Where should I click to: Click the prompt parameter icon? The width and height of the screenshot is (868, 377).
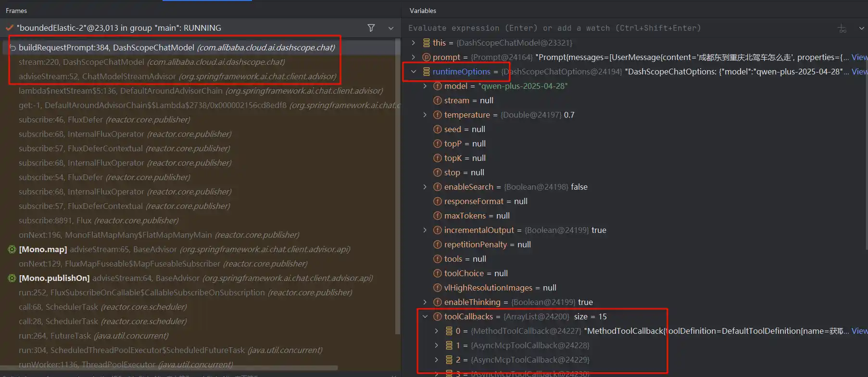[x=426, y=57]
